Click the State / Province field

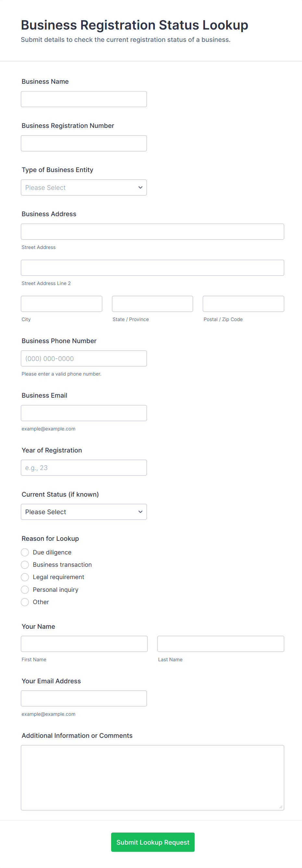pyautogui.click(x=152, y=304)
